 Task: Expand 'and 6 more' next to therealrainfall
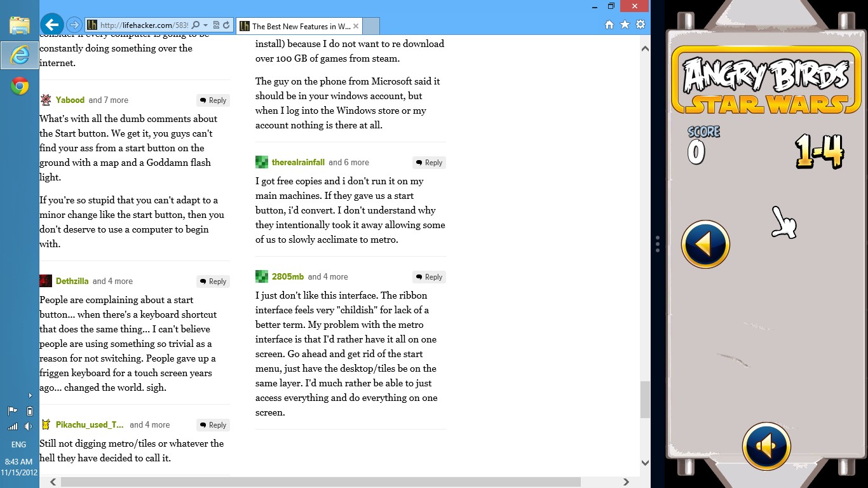(349, 162)
